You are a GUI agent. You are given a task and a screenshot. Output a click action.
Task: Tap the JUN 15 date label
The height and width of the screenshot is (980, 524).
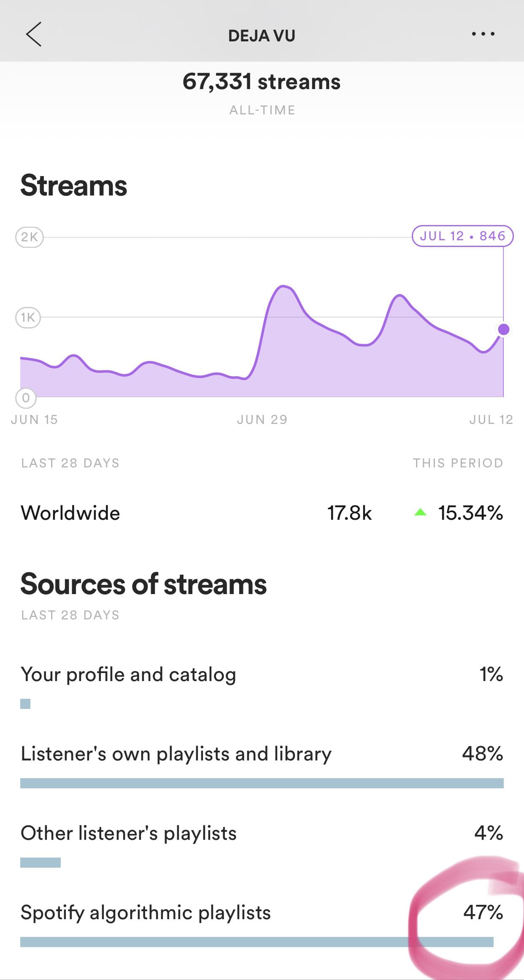34,419
